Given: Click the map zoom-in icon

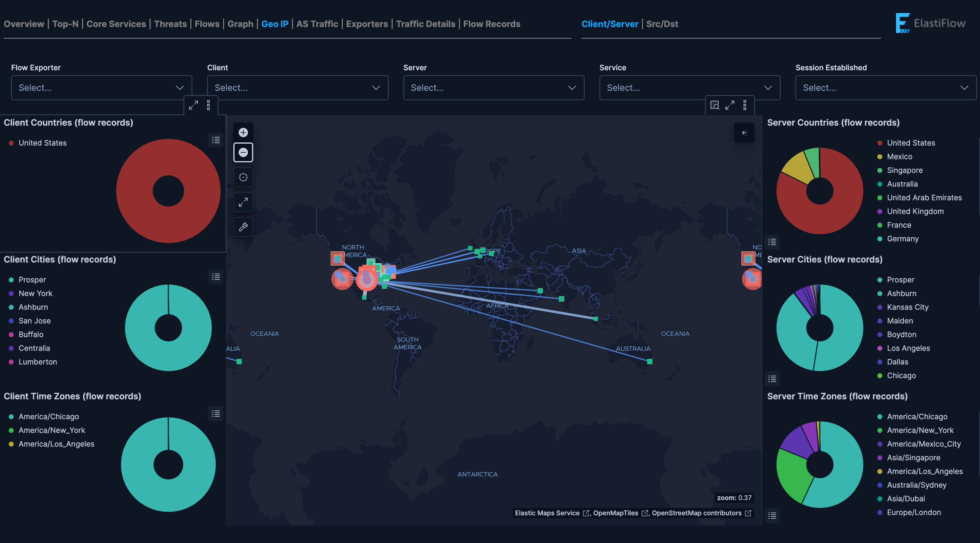Looking at the screenshot, I should coord(243,132).
